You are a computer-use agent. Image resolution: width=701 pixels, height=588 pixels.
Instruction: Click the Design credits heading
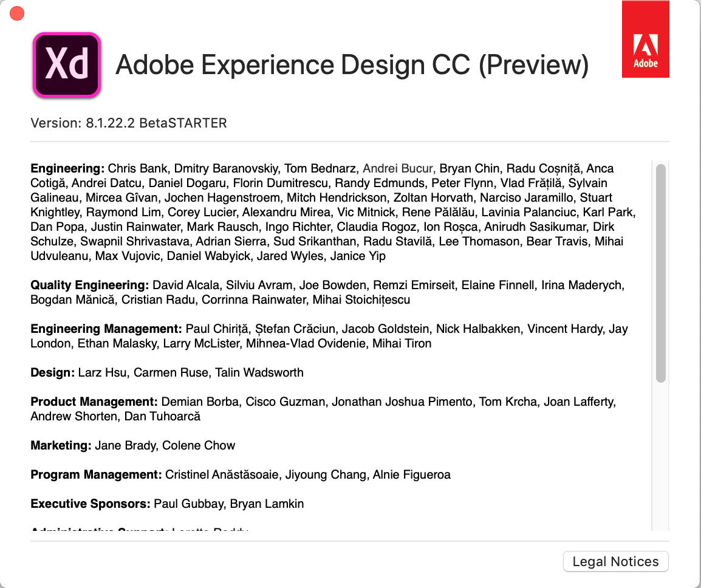[x=52, y=372]
